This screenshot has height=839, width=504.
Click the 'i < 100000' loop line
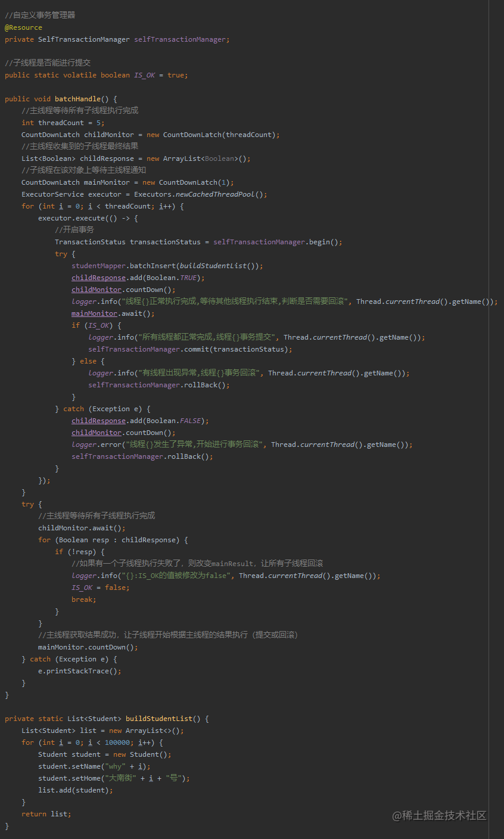(92, 742)
